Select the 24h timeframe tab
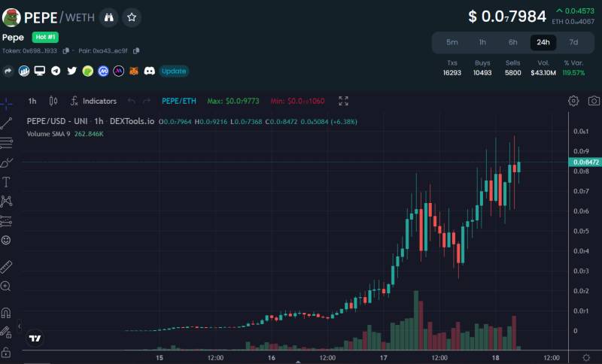Image resolution: width=602 pixels, height=364 pixels. pyautogui.click(x=543, y=42)
